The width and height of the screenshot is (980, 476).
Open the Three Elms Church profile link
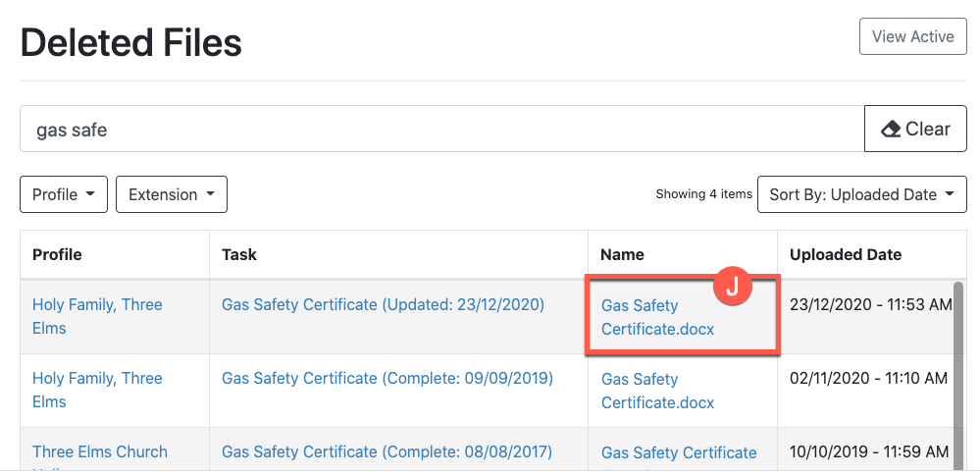pos(100,452)
